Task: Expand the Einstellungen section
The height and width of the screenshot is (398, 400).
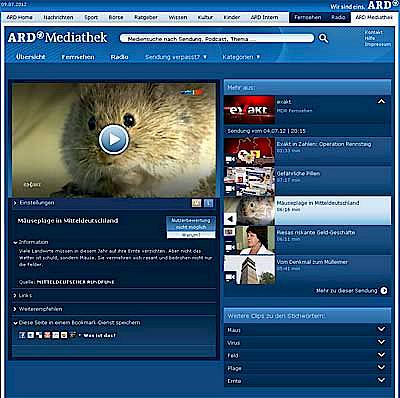Action: 33,203
